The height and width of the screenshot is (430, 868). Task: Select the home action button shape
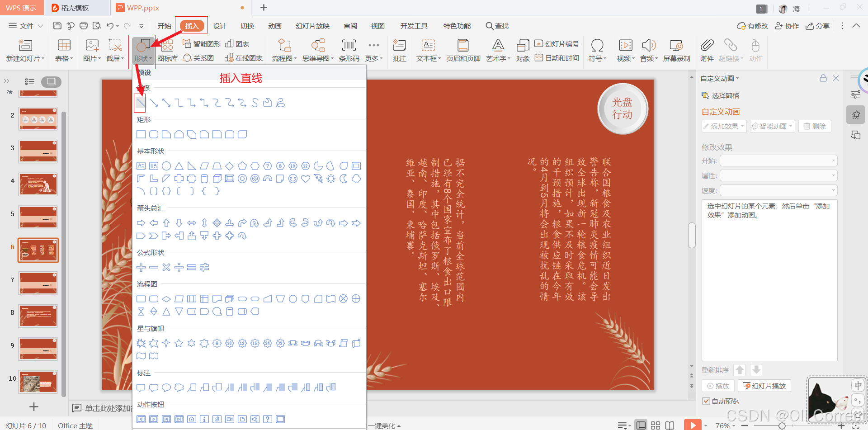point(192,419)
